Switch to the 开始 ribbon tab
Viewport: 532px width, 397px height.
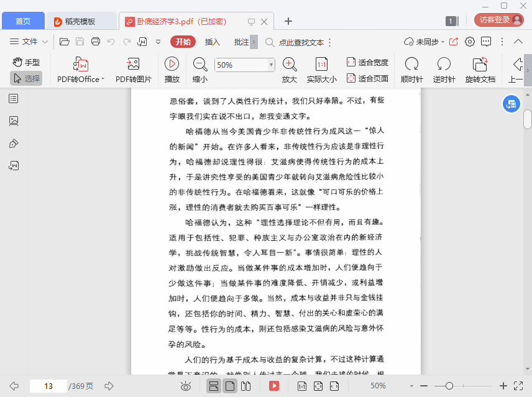point(183,42)
